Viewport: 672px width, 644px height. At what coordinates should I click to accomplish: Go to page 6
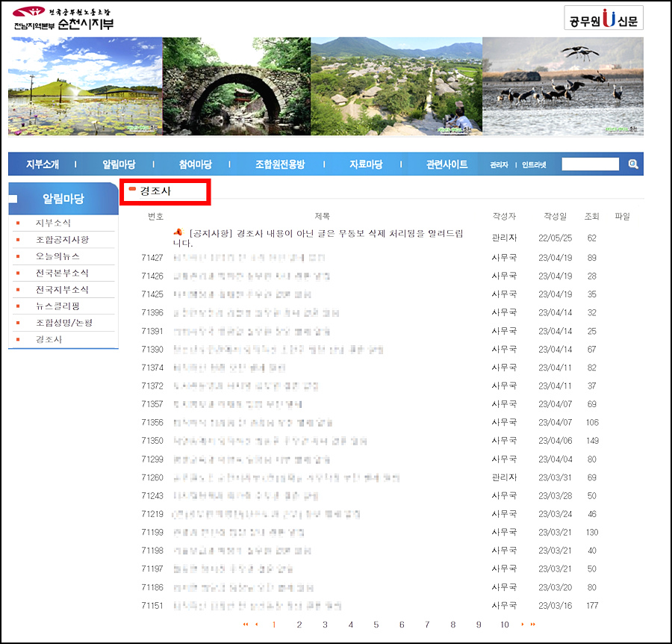pyautogui.click(x=402, y=625)
